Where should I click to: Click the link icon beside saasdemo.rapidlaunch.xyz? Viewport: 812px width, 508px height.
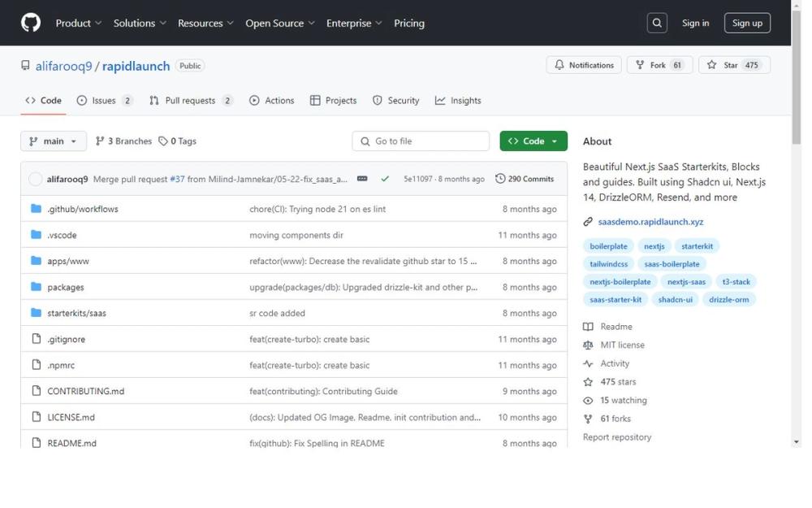click(x=588, y=222)
